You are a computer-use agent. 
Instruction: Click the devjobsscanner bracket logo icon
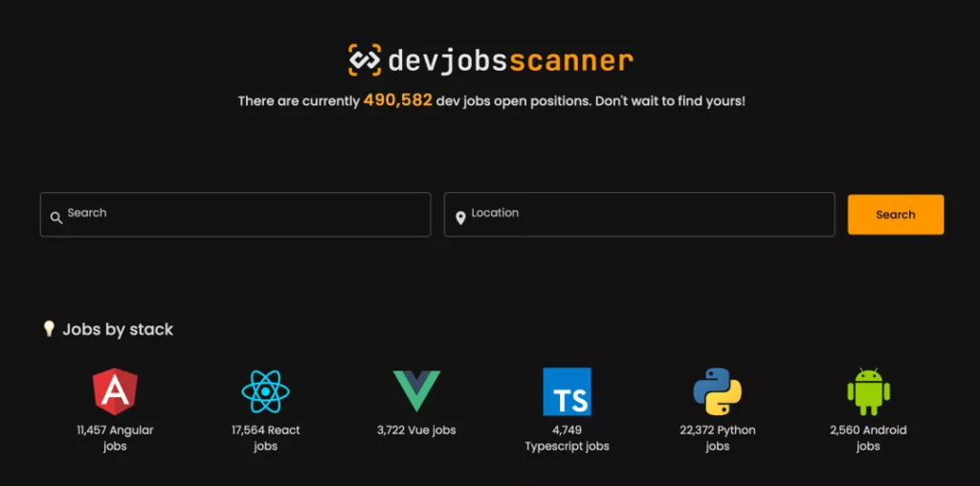coord(365,60)
